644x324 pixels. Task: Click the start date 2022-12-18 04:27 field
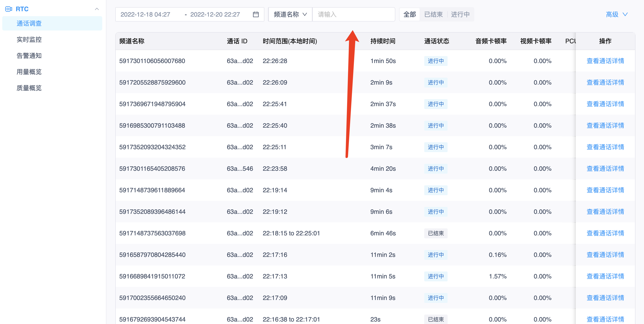(x=145, y=15)
